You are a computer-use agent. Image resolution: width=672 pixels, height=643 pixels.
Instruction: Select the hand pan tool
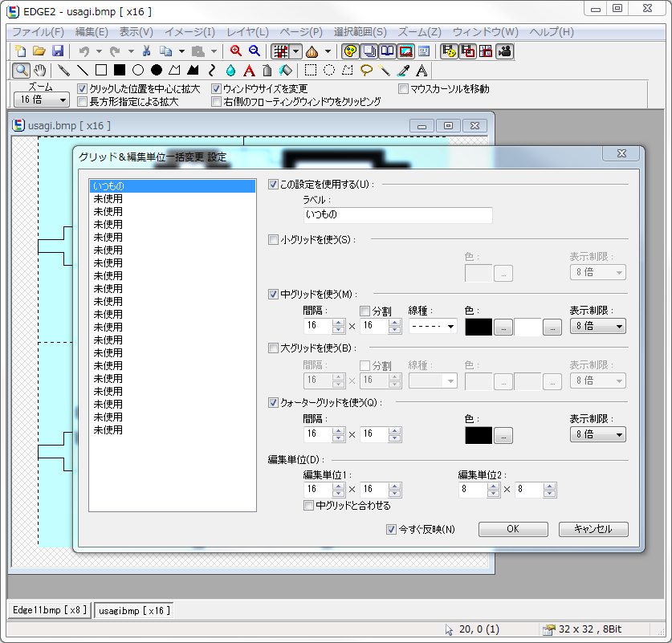click(x=40, y=71)
